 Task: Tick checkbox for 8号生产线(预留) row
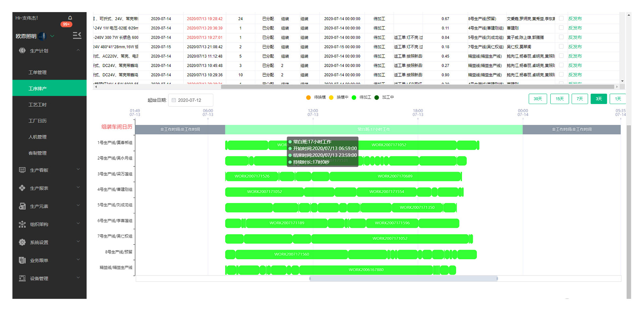(x=561, y=18)
